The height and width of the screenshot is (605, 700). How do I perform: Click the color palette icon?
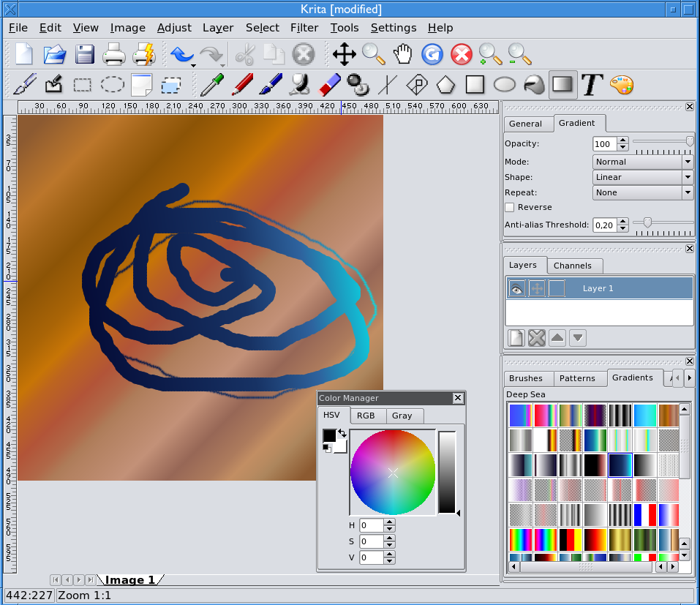[x=622, y=84]
